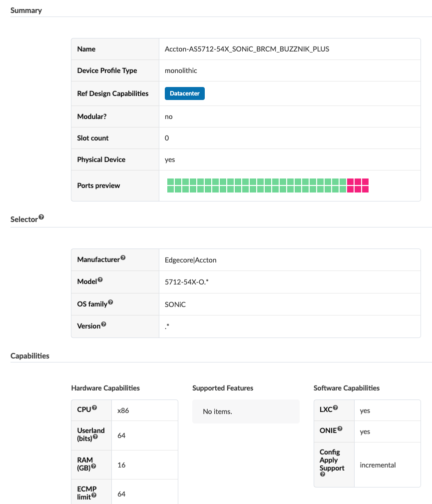
Task: Click the Edgecore|Accton manufacturer value
Action: (x=191, y=260)
